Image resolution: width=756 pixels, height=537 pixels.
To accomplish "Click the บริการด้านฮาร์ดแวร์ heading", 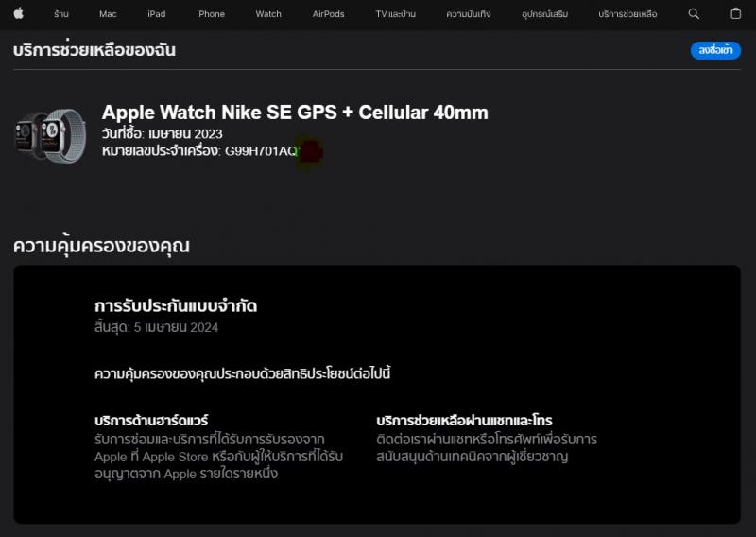I will click(151, 420).
